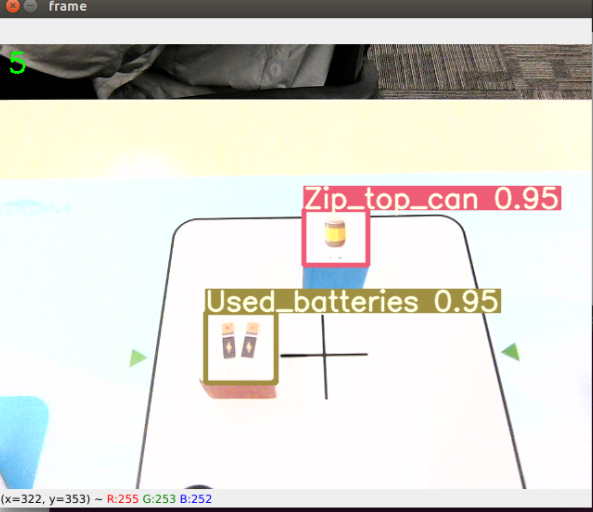Image resolution: width=593 pixels, height=512 pixels.
Task: Click the grey cloth at the top of the frame
Action: [212, 70]
